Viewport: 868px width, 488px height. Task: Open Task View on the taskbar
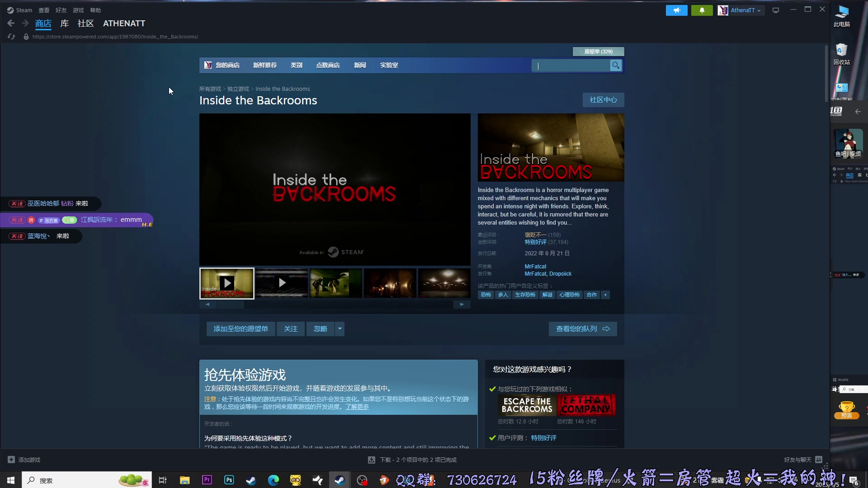pyautogui.click(x=163, y=480)
